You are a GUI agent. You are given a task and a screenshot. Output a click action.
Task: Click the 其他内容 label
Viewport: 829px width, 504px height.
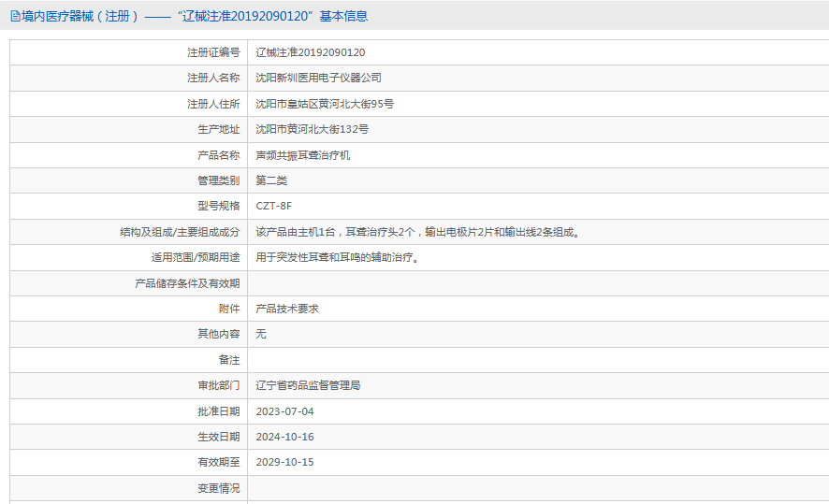219,334
